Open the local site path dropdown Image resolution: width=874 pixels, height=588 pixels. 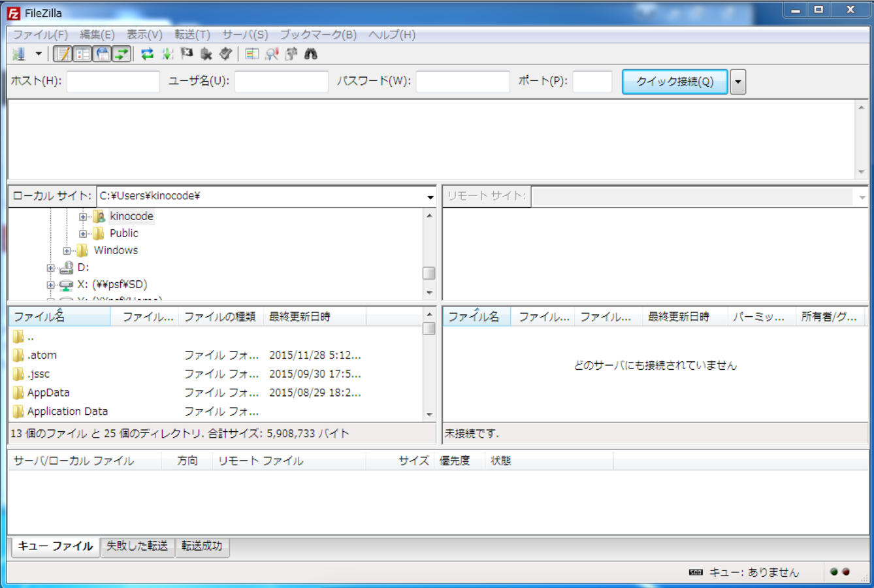(430, 197)
